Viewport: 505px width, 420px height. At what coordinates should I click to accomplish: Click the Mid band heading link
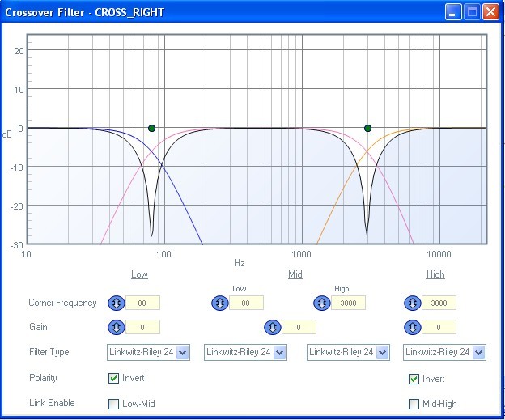click(295, 274)
